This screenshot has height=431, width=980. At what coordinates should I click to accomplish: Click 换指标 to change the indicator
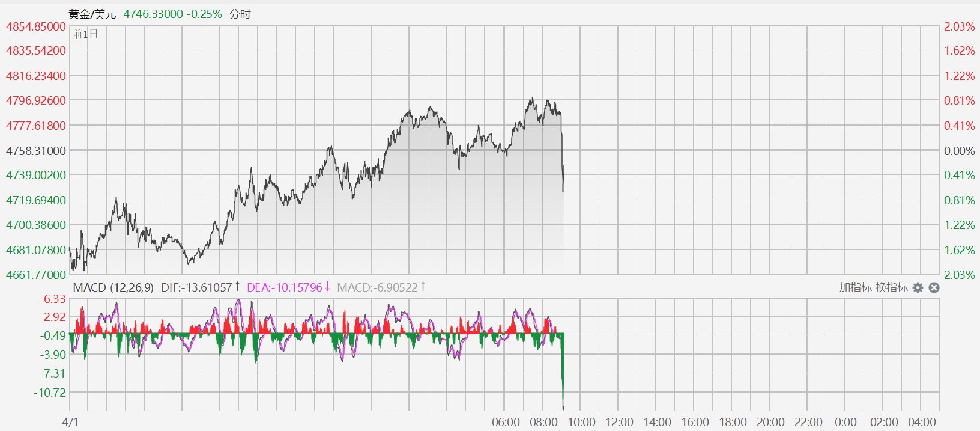(891, 287)
